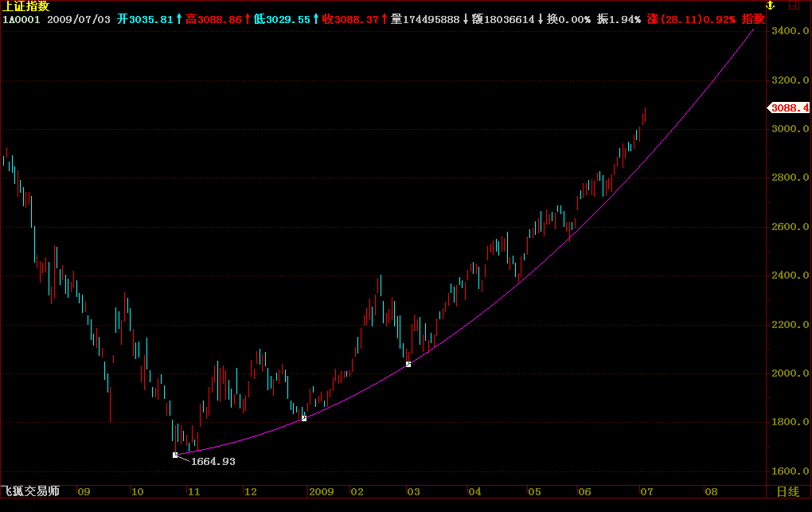Image resolution: width=812 pixels, height=512 pixels.
Task: Click the 2000.0 price axis label
Action: click(790, 373)
